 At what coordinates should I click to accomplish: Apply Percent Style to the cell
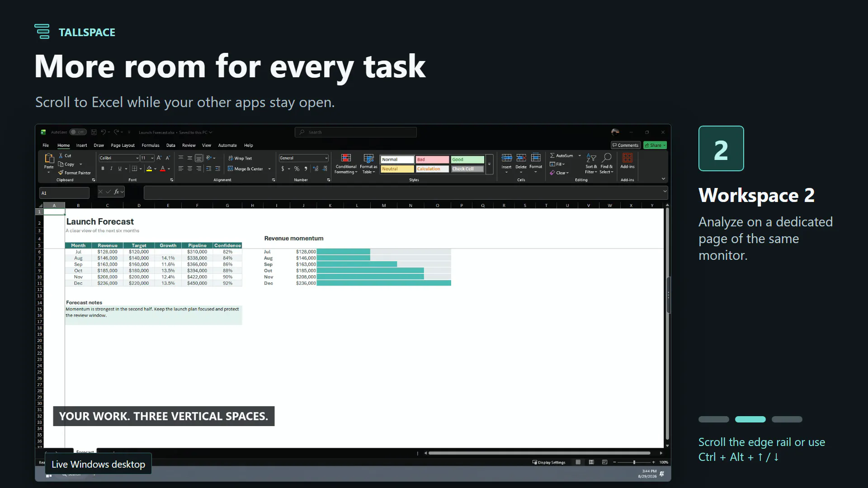point(297,169)
